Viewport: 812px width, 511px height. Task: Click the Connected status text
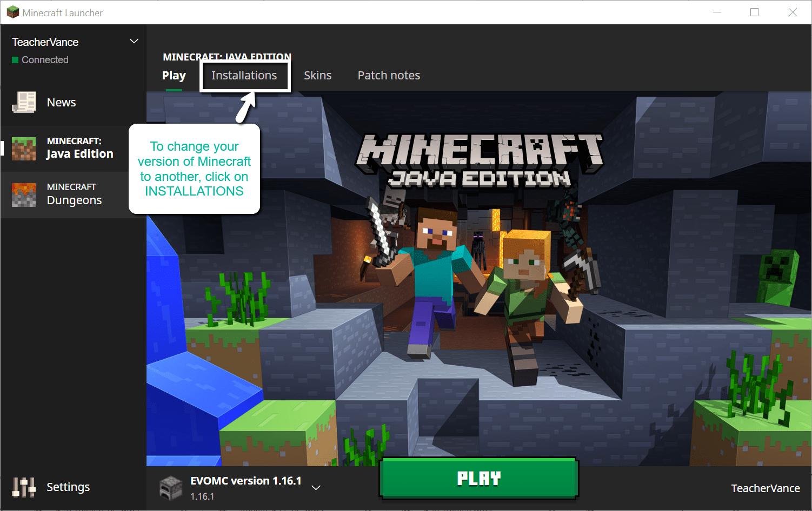[45, 60]
